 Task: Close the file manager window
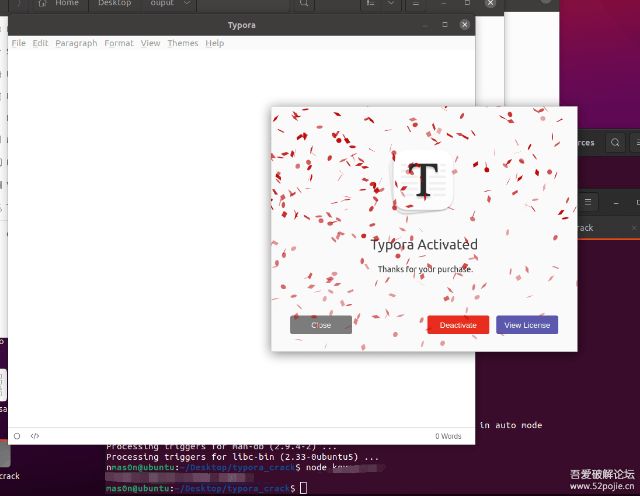click(490, 3)
